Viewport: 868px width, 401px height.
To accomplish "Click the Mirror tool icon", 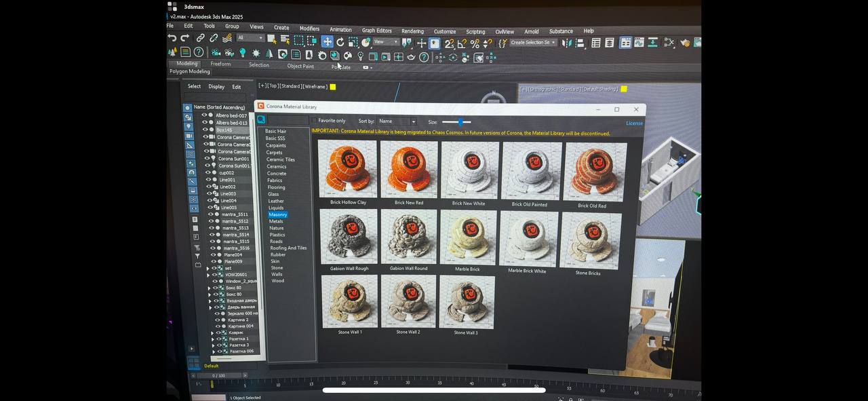I will (567, 43).
